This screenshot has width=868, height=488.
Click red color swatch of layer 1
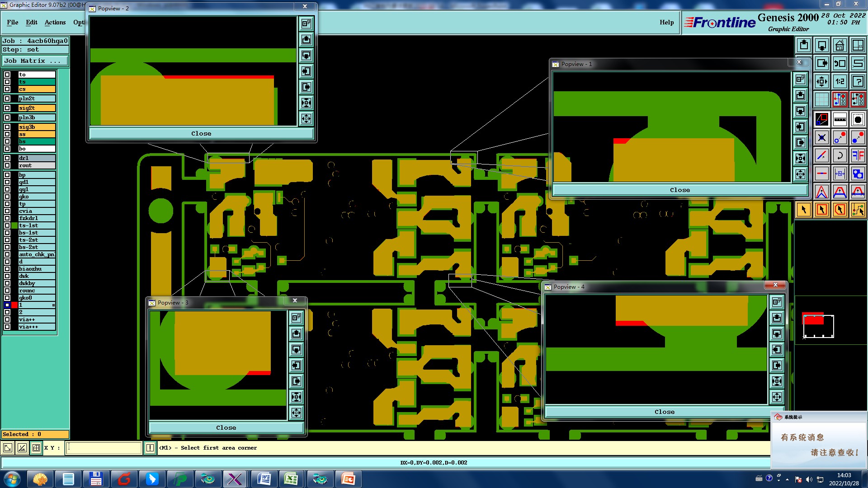click(14, 305)
